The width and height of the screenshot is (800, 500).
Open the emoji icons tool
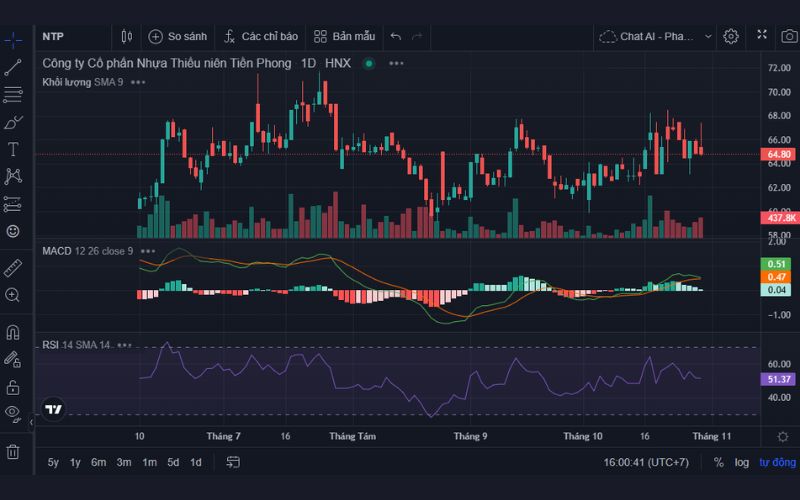[13, 231]
